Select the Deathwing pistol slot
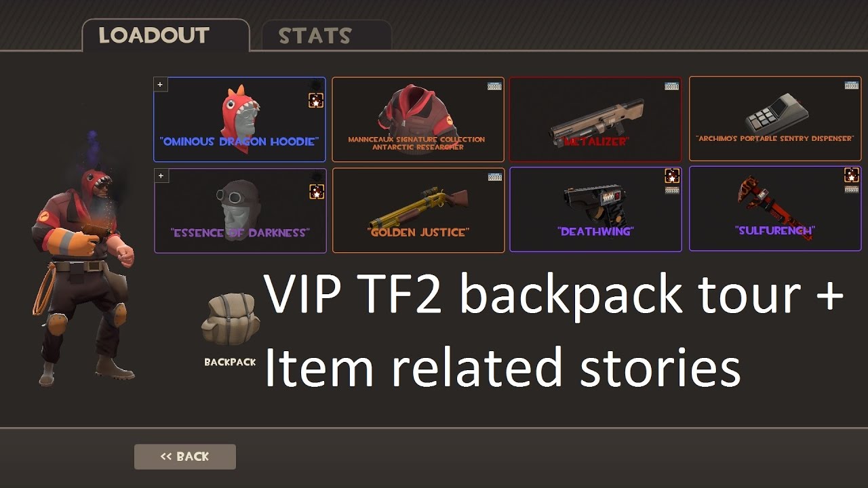 [x=595, y=209]
